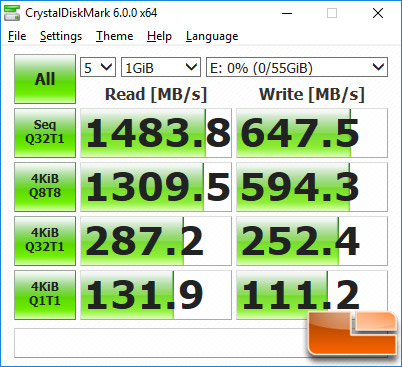This screenshot has width=402, height=367.
Task: Open the Help menu
Action: coord(159,36)
